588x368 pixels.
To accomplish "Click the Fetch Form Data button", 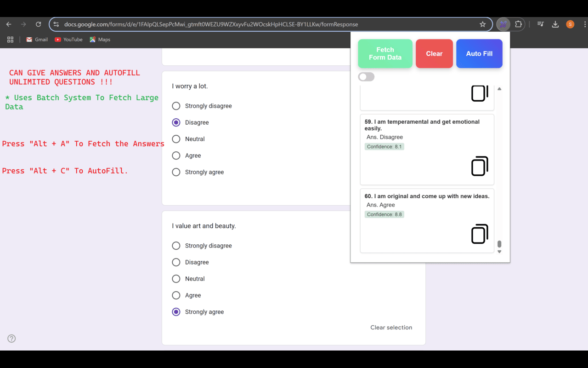I will coord(385,53).
